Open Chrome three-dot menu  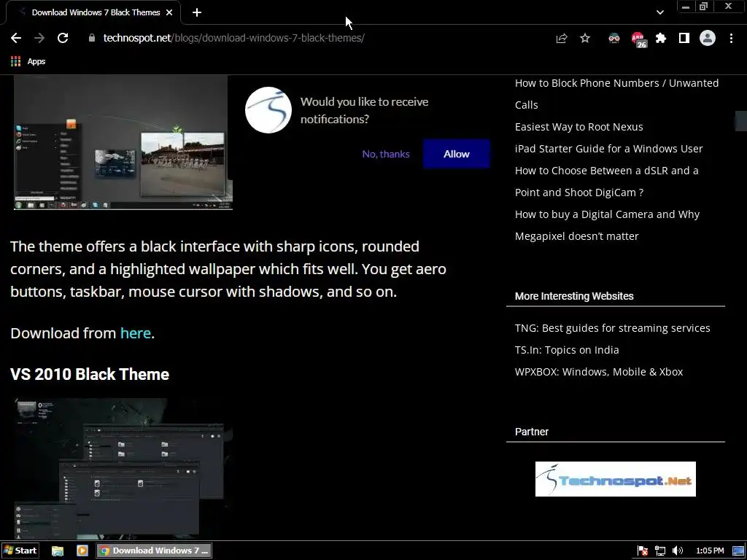(x=731, y=38)
